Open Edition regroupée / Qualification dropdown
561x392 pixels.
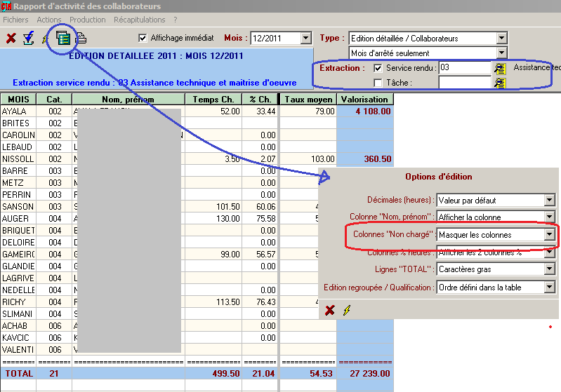click(x=550, y=287)
